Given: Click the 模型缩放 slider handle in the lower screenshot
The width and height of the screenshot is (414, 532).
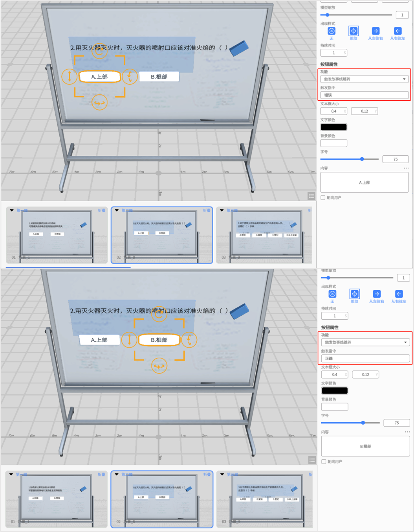Looking at the screenshot, I should coord(328,278).
